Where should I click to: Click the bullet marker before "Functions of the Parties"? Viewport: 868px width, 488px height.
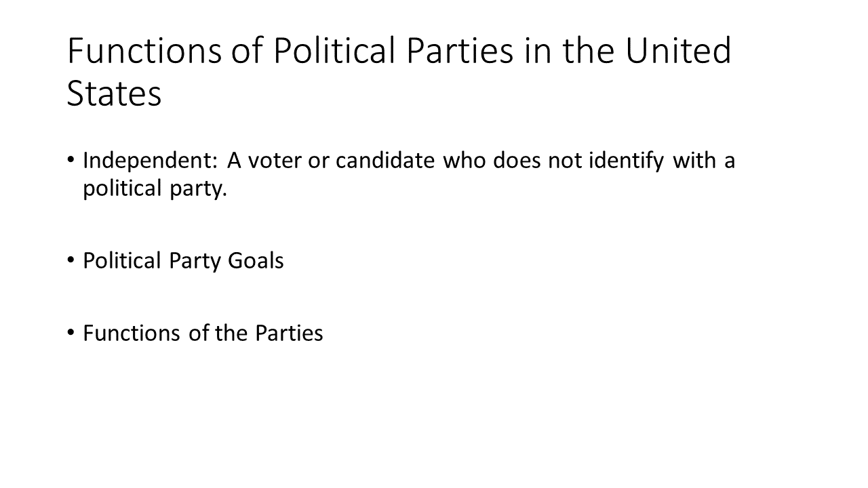pos(73,332)
